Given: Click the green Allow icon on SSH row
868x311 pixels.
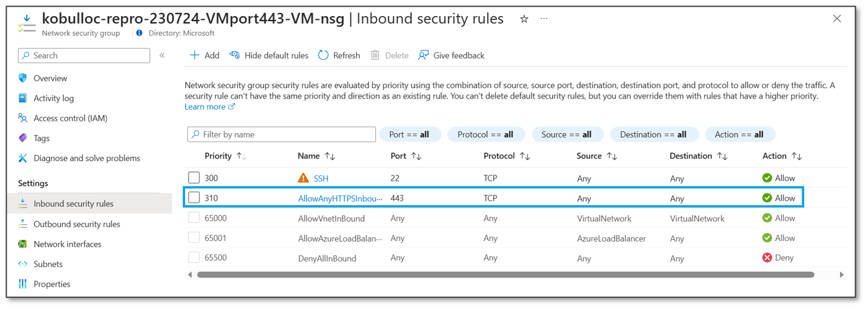Looking at the screenshot, I should click(x=767, y=178).
